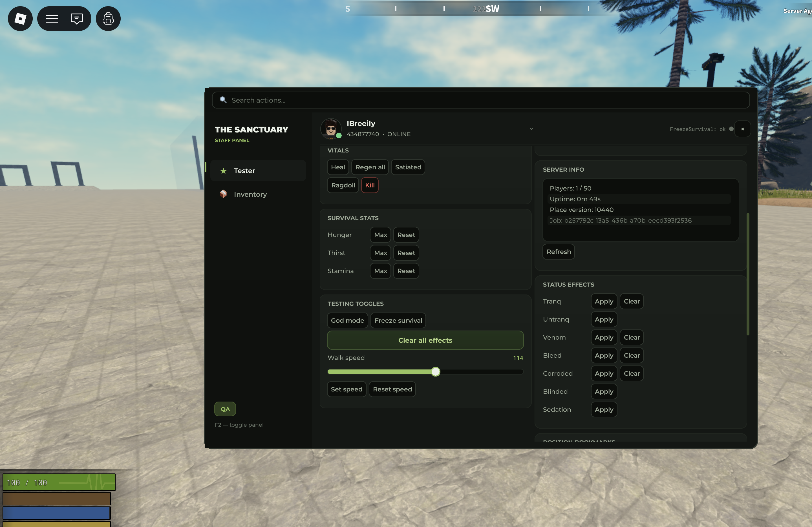
Task: Refresh the Server Info
Action: 559,252
